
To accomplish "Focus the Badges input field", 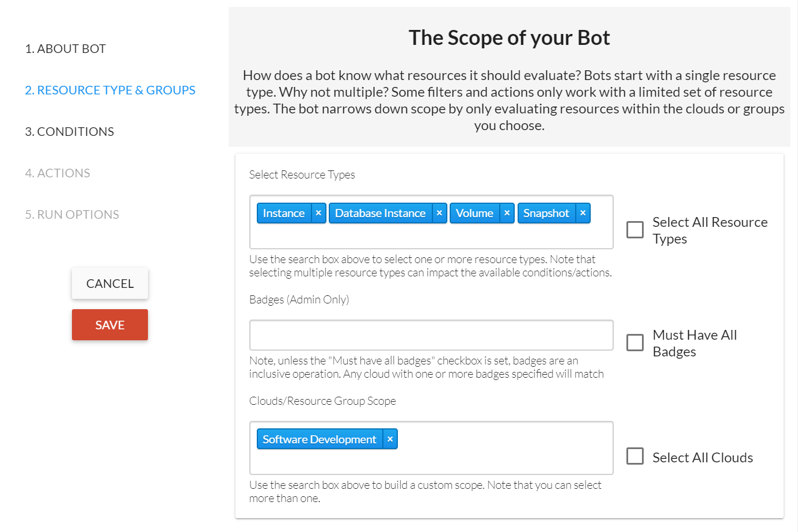I will 431,335.
